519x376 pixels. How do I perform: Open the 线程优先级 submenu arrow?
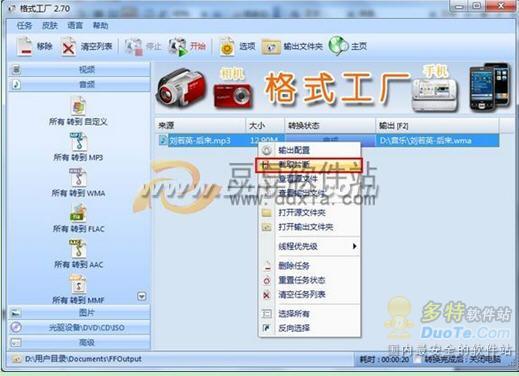[x=354, y=246]
